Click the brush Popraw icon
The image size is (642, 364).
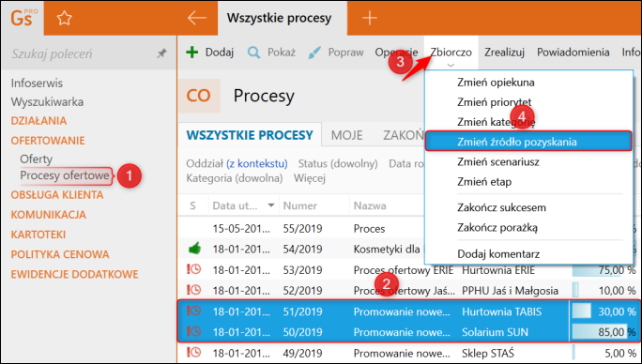(x=314, y=53)
